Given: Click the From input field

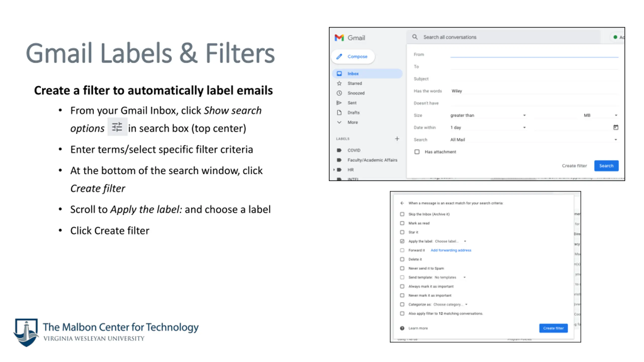Looking at the screenshot, I should (534, 54).
